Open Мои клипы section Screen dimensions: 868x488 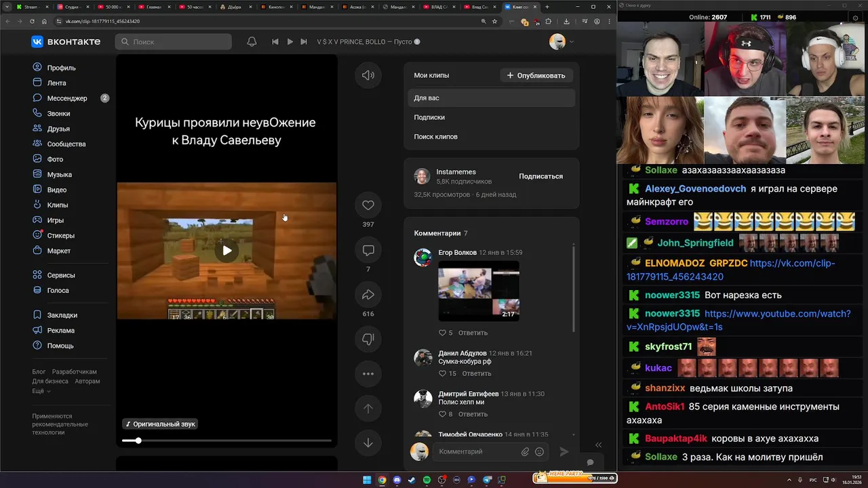point(431,75)
